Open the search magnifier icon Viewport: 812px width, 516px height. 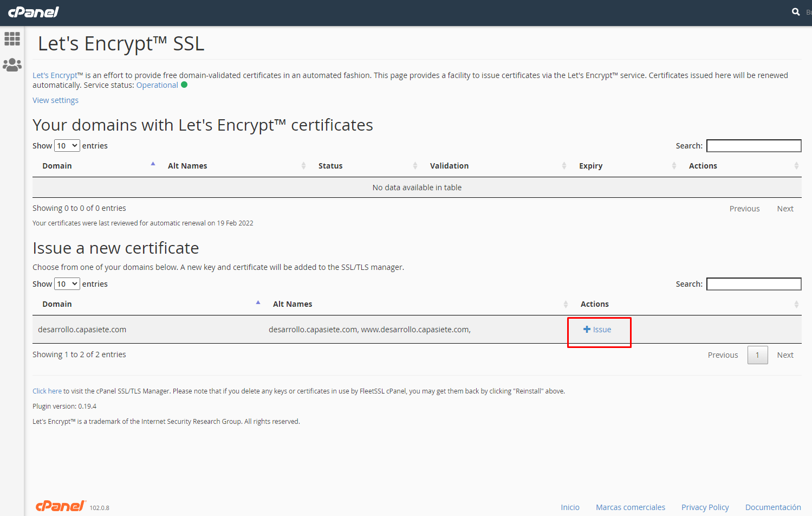click(x=796, y=12)
